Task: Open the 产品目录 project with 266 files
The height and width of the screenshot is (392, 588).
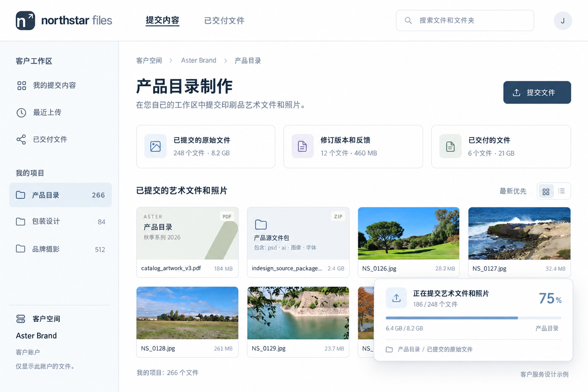Action: tap(60, 195)
